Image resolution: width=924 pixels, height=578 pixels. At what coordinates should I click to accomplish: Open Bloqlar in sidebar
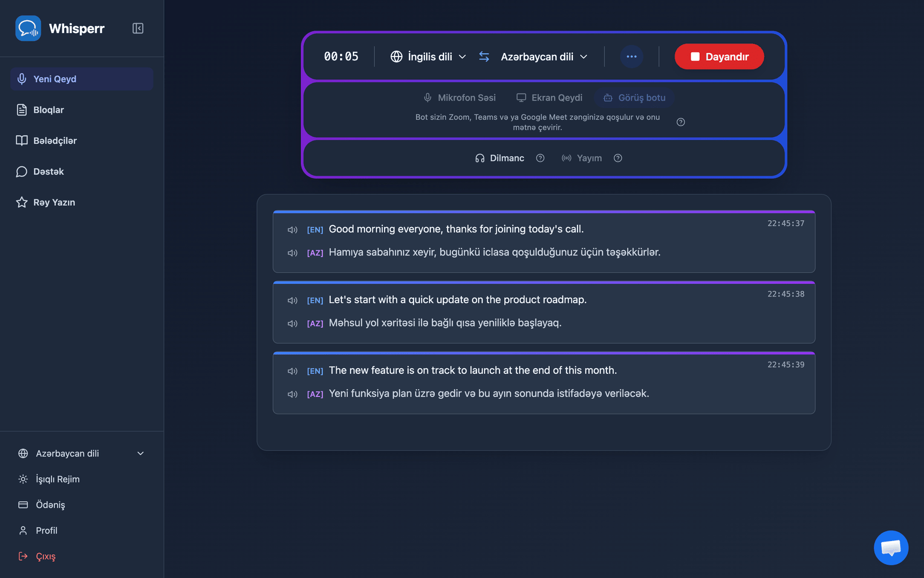[81, 110]
